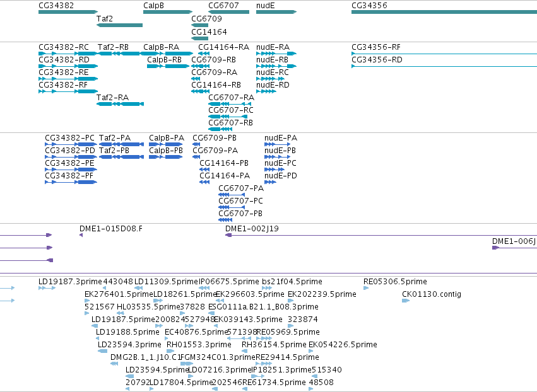Viewport: 537px width, 392px height.
Task: Click the 323874 EST label
Action: (x=303, y=319)
